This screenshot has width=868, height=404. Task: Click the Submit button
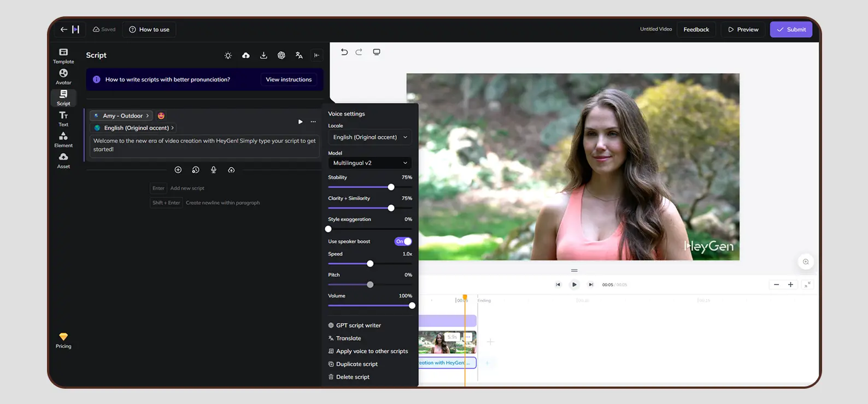coord(791,29)
